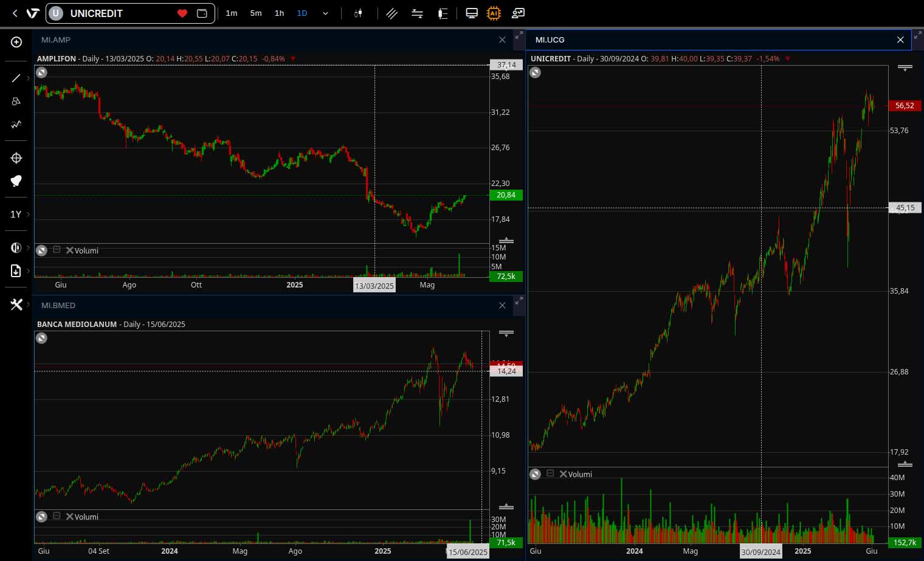Remove the Amplifon Volumi indicator
924x561 pixels.
pos(69,250)
